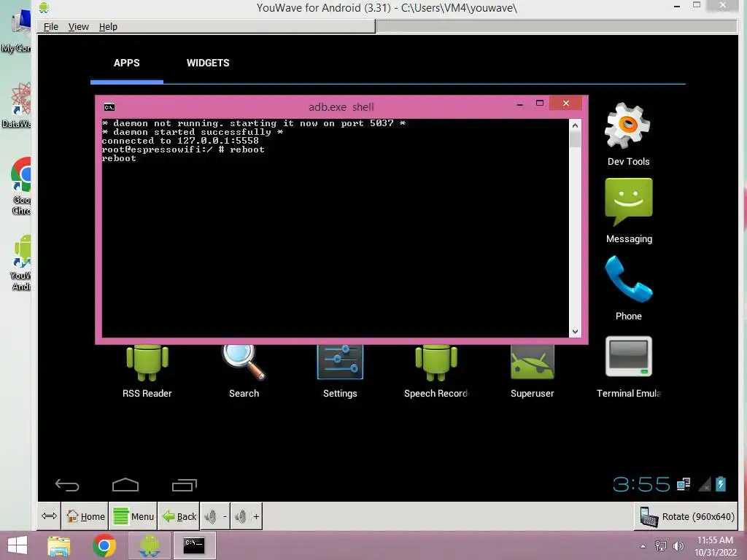The width and height of the screenshot is (747, 560).
Task: Click the volume tray icon
Action: pyautogui.click(x=678, y=546)
